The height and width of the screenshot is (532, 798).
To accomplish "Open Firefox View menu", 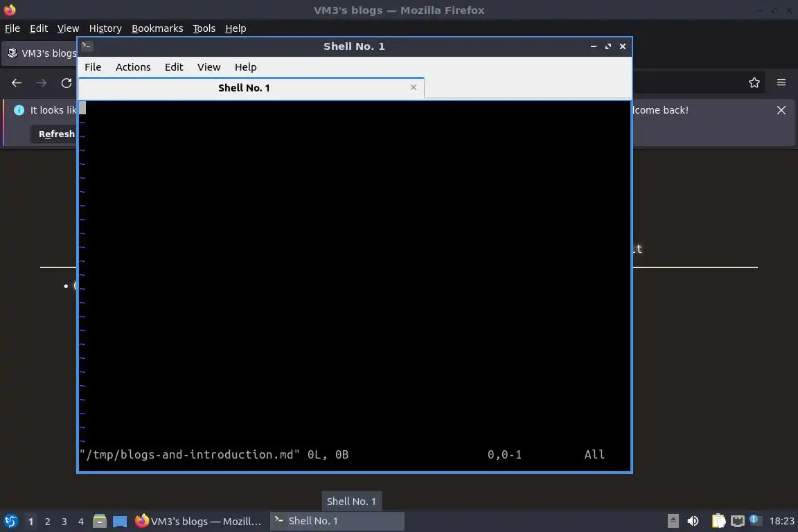I will pyautogui.click(x=68, y=28).
